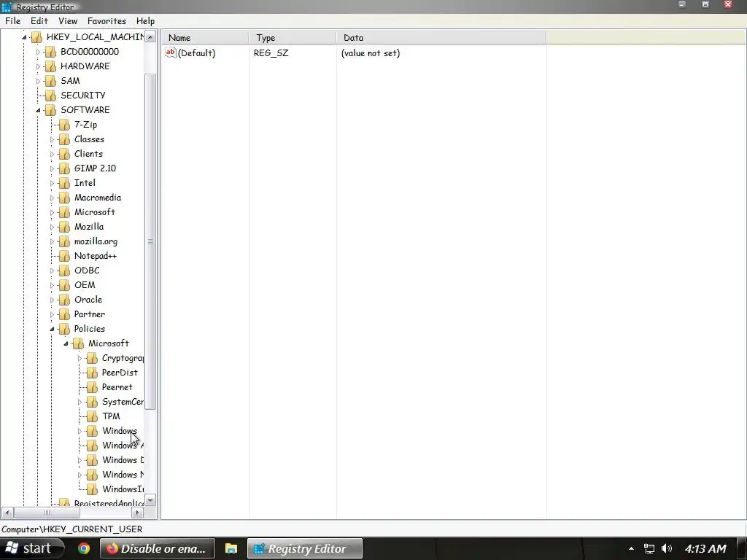This screenshot has height=560, width=747.
Task: Open the View menu
Action: [x=68, y=21]
